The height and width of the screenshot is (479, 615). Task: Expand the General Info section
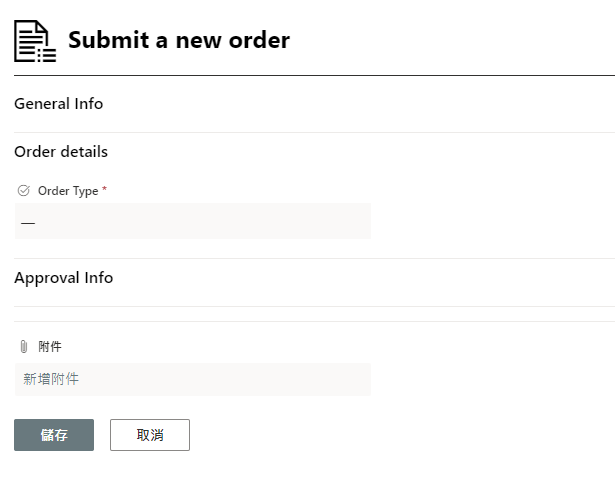(59, 103)
